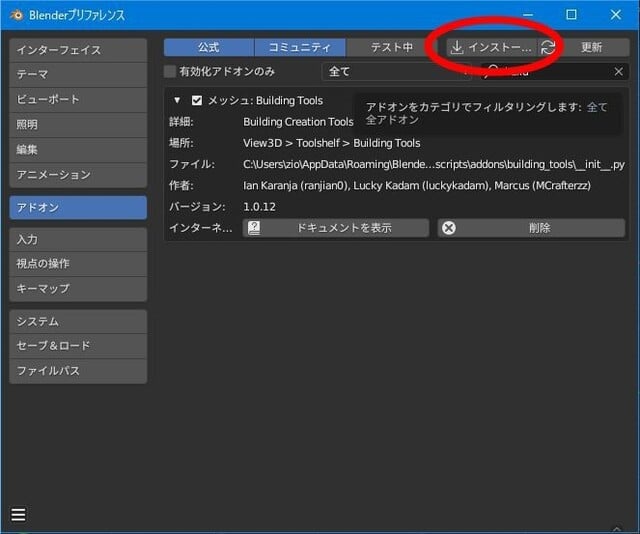Click the remove add-on X icon
This screenshot has width=640, height=534.
[449, 228]
